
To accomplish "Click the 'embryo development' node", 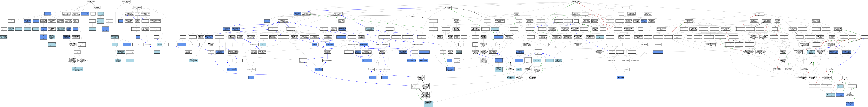I will tap(273, 29).
